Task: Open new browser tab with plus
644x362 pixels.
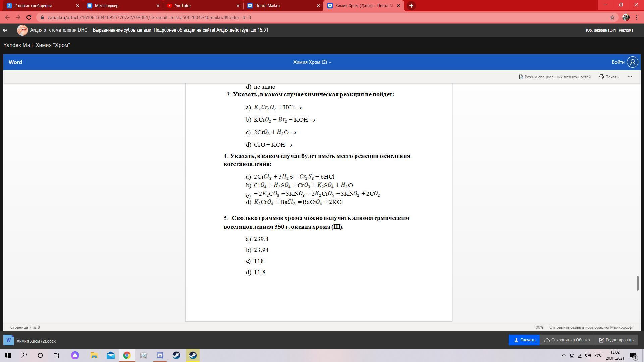Action: tap(411, 6)
